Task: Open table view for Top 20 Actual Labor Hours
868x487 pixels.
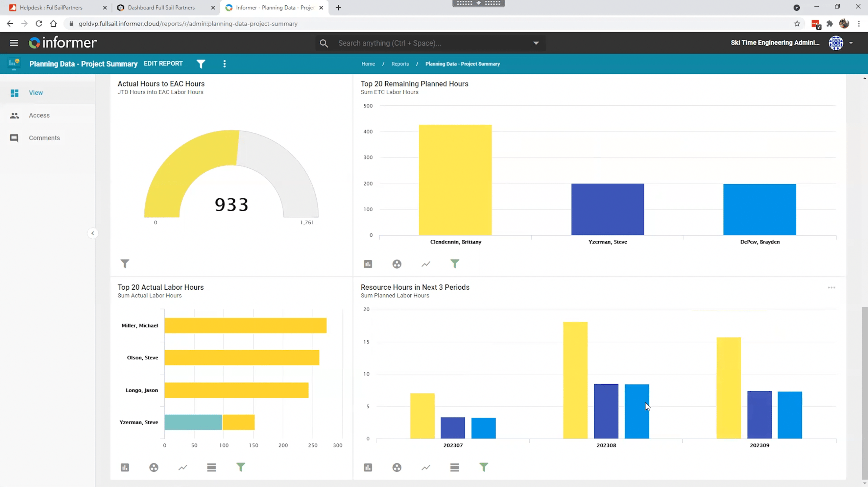Action: click(212, 467)
